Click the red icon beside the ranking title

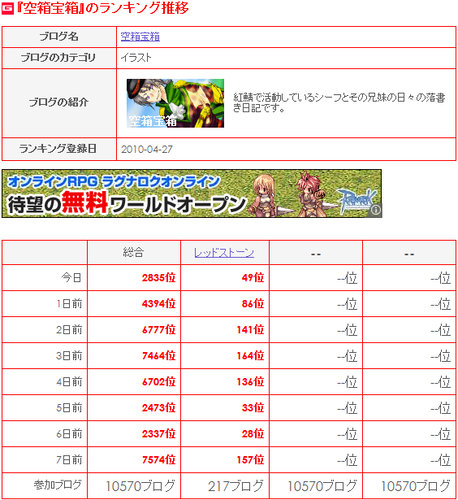click(7, 8)
